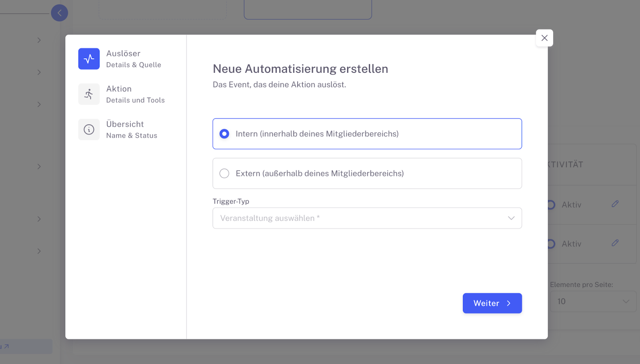Screen dimensions: 640x364
Task: Edit first Aktiv row with pencil icon
Action: [x=615, y=204]
